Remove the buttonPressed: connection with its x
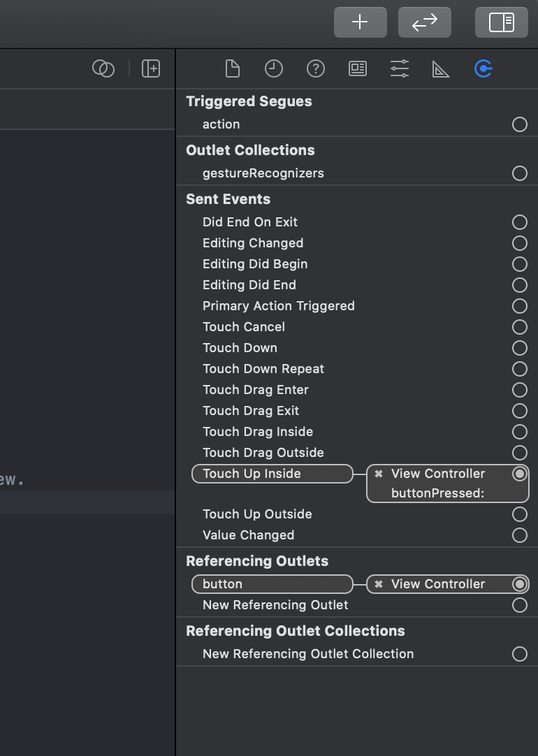Screen dimensions: 538x756 (379, 474)
